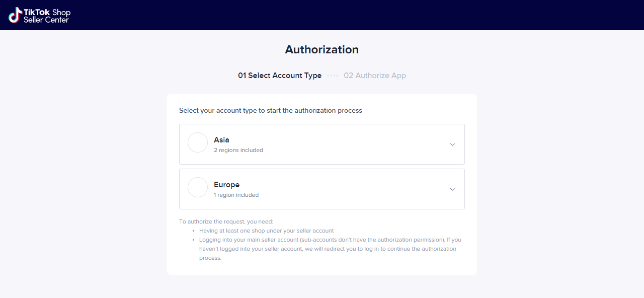Viewport: 644px width, 298px height.
Task: Click the Europe account type label
Action: [226, 185]
